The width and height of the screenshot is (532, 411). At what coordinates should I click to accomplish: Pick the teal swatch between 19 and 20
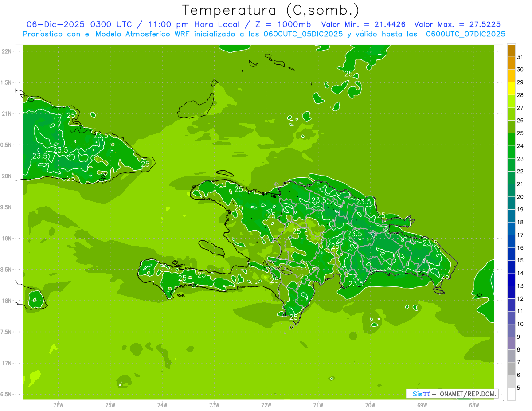pyautogui.click(x=511, y=203)
